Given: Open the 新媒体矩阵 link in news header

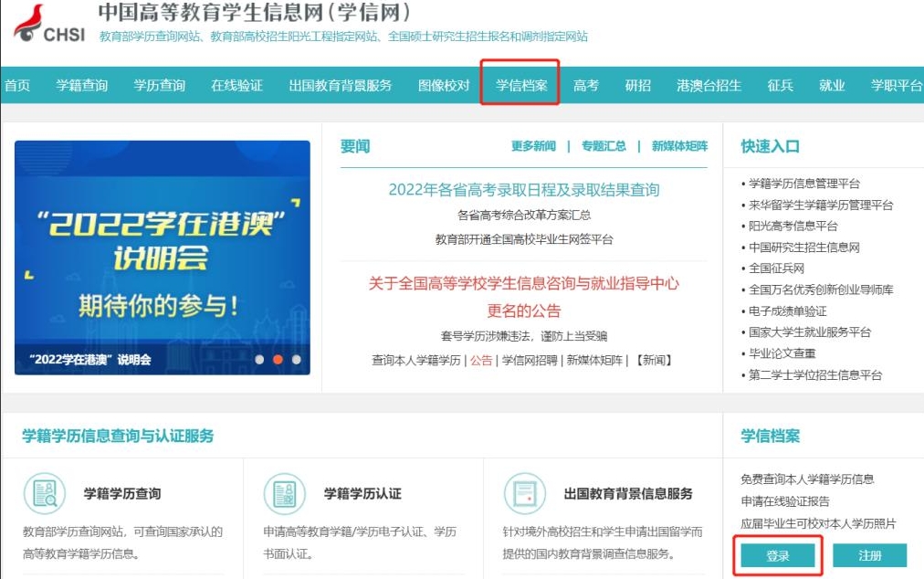Looking at the screenshot, I should [x=679, y=146].
